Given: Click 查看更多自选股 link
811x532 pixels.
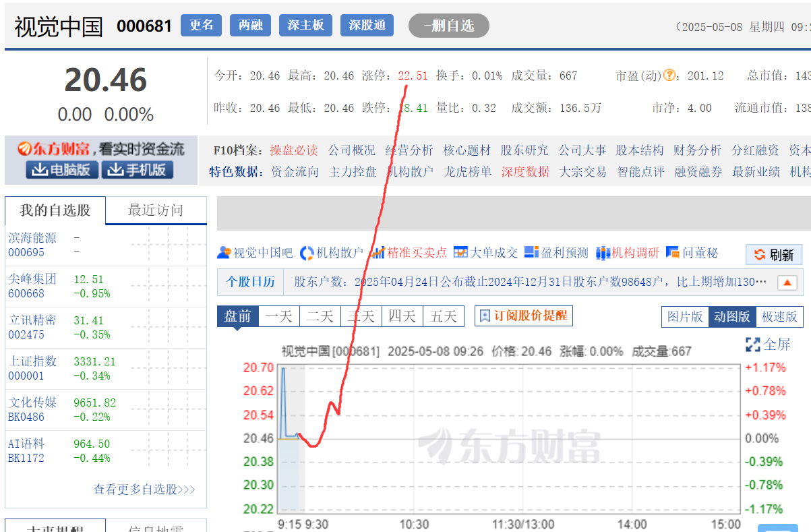Looking at the screenshot, I should pos(144,490).
